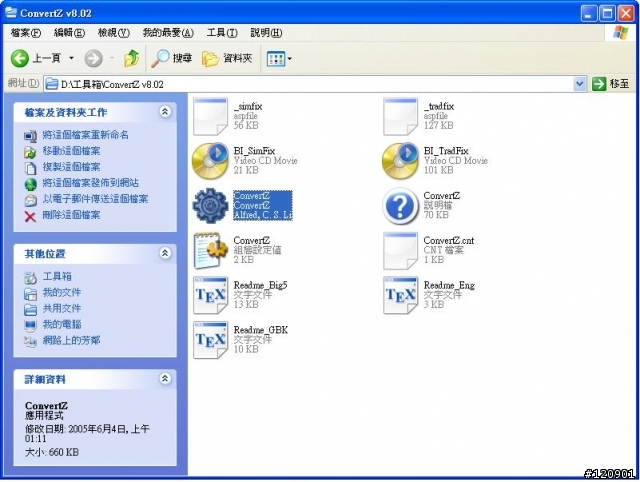The height and width of the screenshot is (482, 640).
Task: Click the BI_TradFix file name text
Action: pos(446,151)
